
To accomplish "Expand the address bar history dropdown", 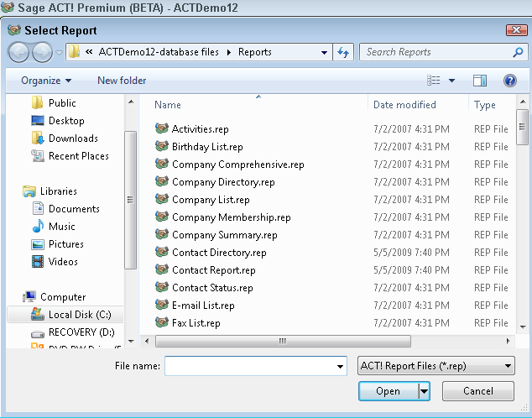I will [324, 53].
